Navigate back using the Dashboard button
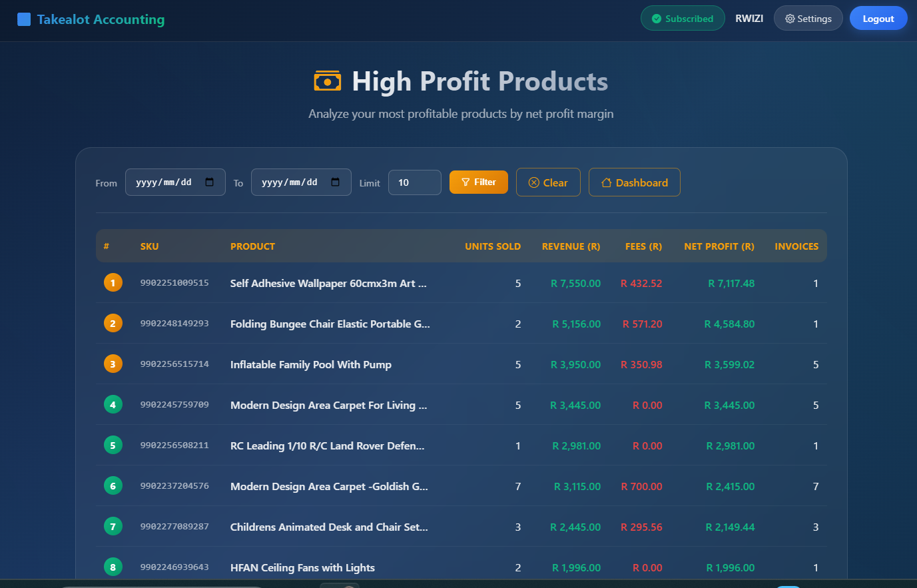The height and width of the screenshot is (588, 917). [634, 182]
